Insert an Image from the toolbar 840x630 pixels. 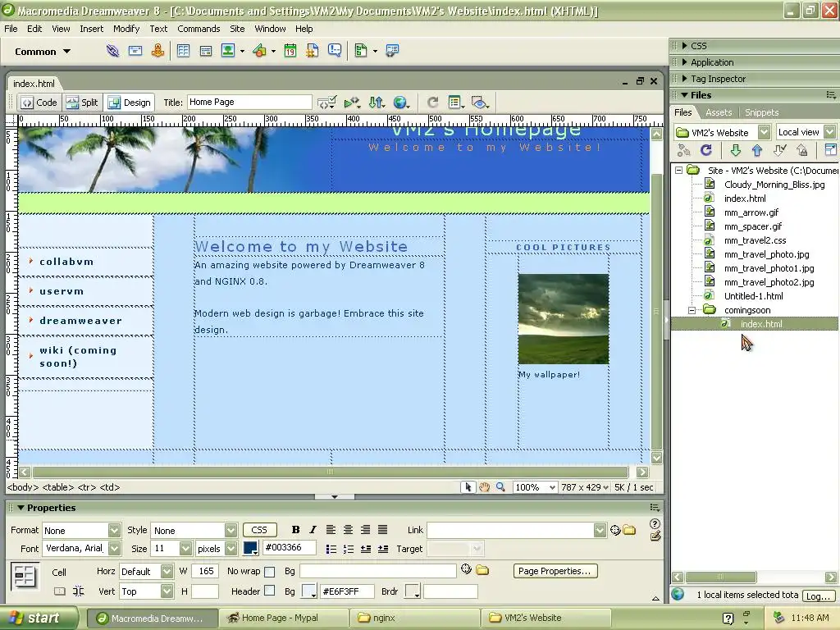[228, 51]
